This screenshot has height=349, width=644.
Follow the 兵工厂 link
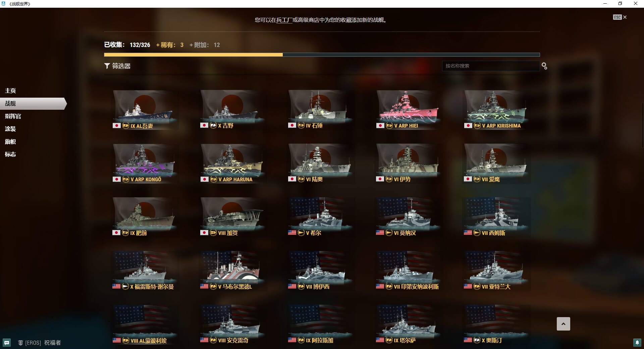click(x=284, y=20)
